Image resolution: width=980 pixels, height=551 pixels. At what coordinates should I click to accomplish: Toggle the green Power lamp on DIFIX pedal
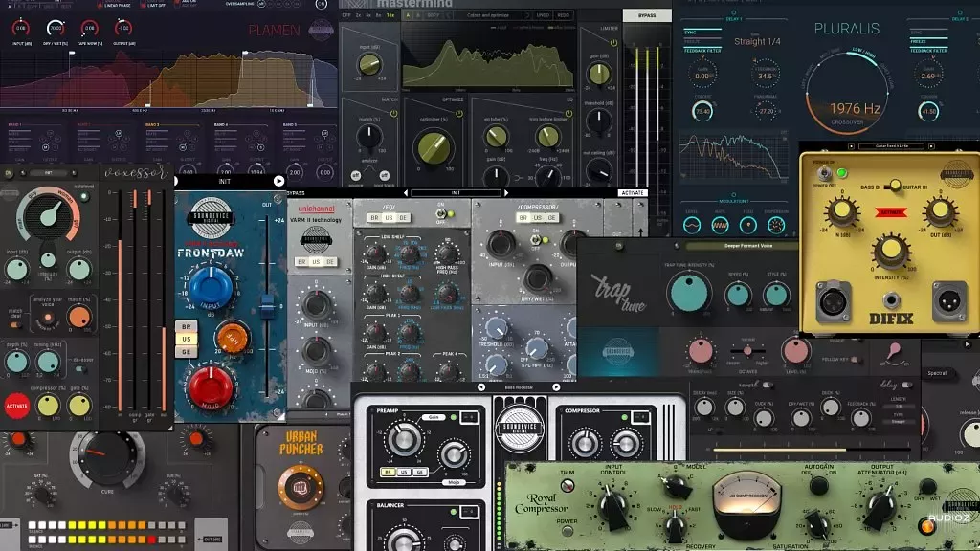(839, 173)
